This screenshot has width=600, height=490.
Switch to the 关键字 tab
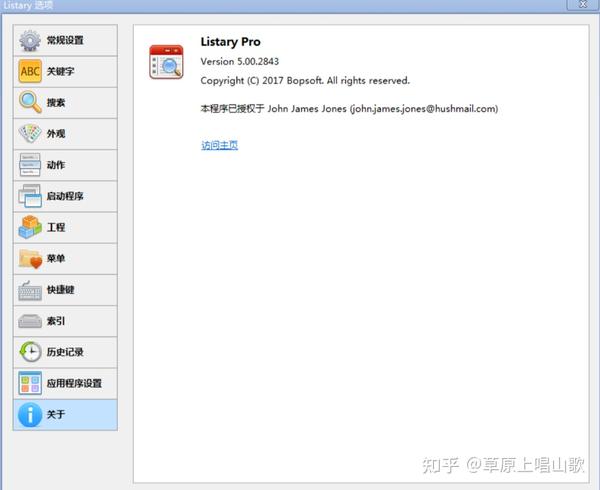coord(65,72)
